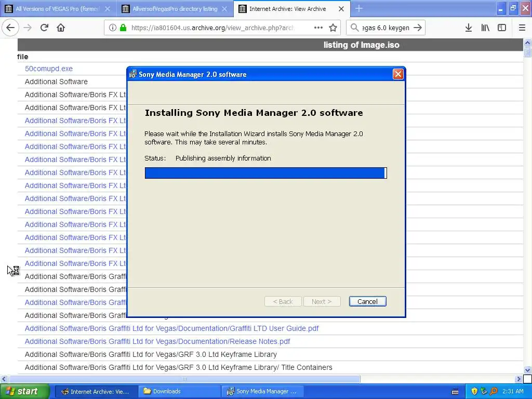Open the 50comupd.exe file link
The image size is (532, 399).
pyautogui.click(x=48, y=69)
